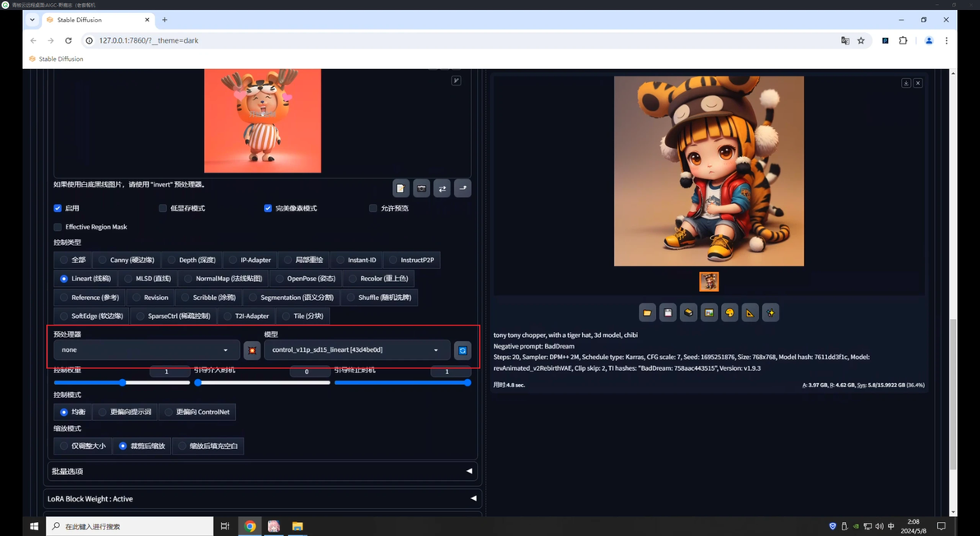Select the 缩放后填充空白 resize mode

click(x=207, y=446)
